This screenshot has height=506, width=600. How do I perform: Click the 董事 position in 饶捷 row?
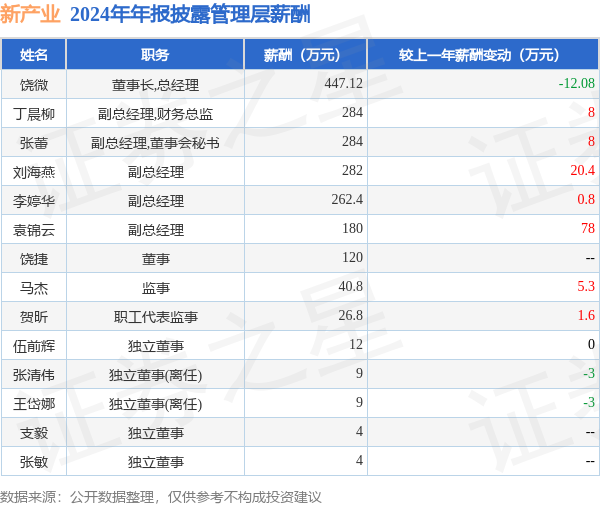tap(155, 259)
